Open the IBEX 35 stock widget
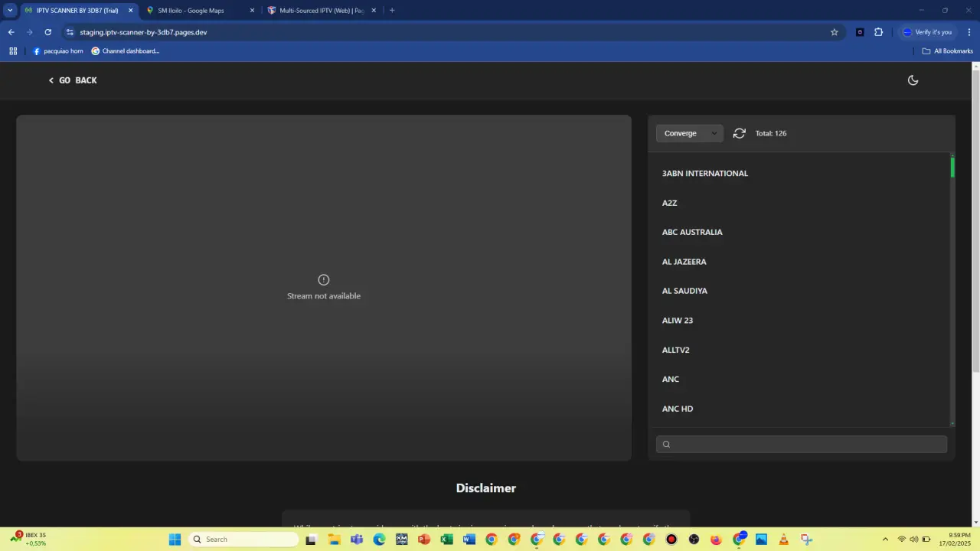 tap(29, 539)
